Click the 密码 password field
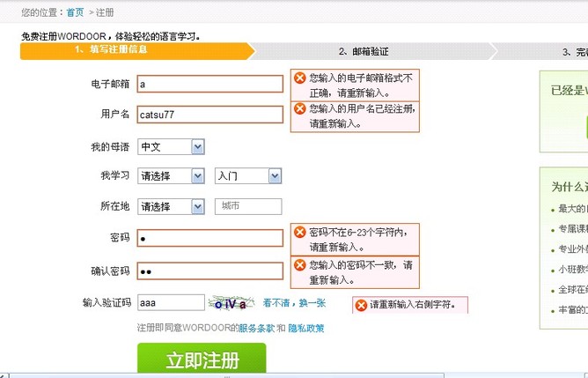This screenshot has height=378, width=588. coord(210,238)
